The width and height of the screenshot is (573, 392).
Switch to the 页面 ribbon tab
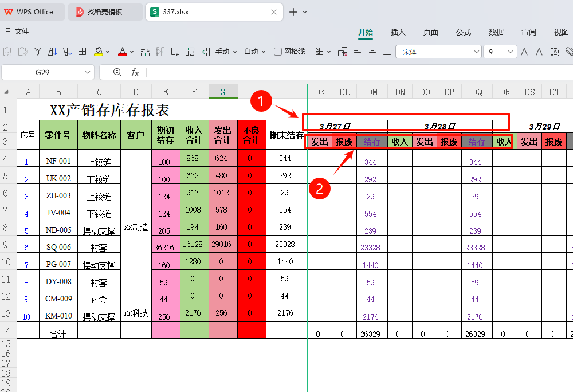click(431, 32)
